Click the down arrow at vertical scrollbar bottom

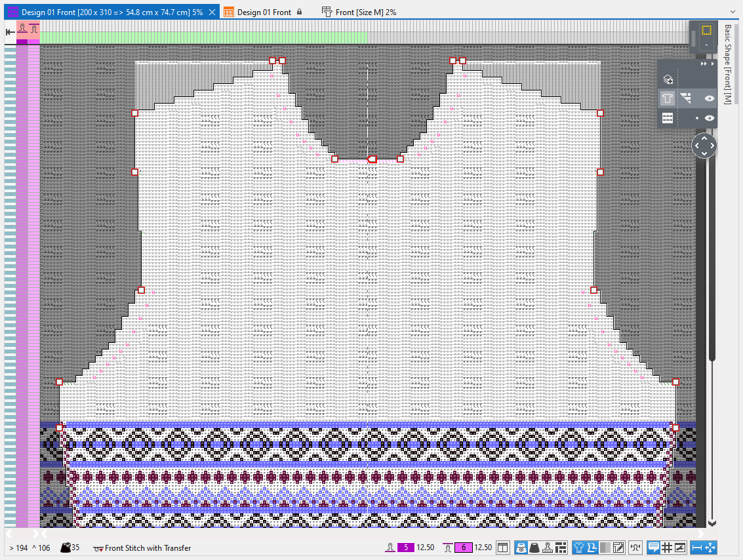point(712,523)
